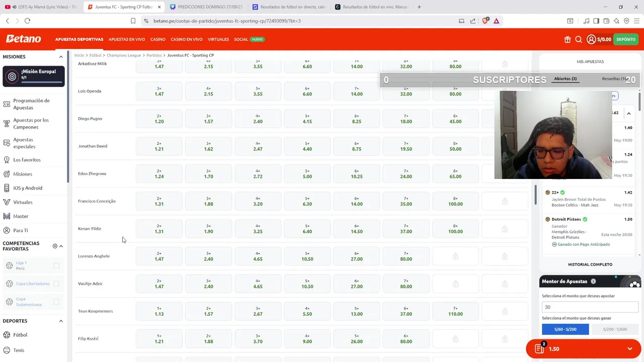644x362 pixels.
Task: Open iOS y Android phone icon
Action: point(7,188)
